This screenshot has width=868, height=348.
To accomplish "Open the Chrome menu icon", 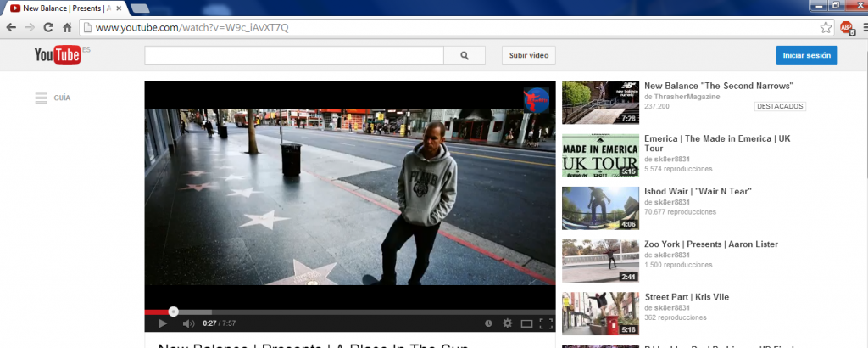I will coord(865,27).
